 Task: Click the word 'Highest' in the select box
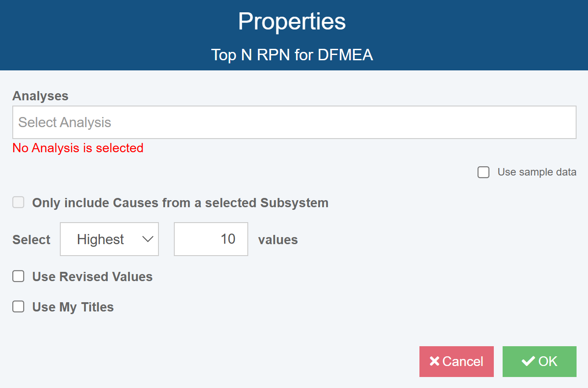tap(100, 239)
